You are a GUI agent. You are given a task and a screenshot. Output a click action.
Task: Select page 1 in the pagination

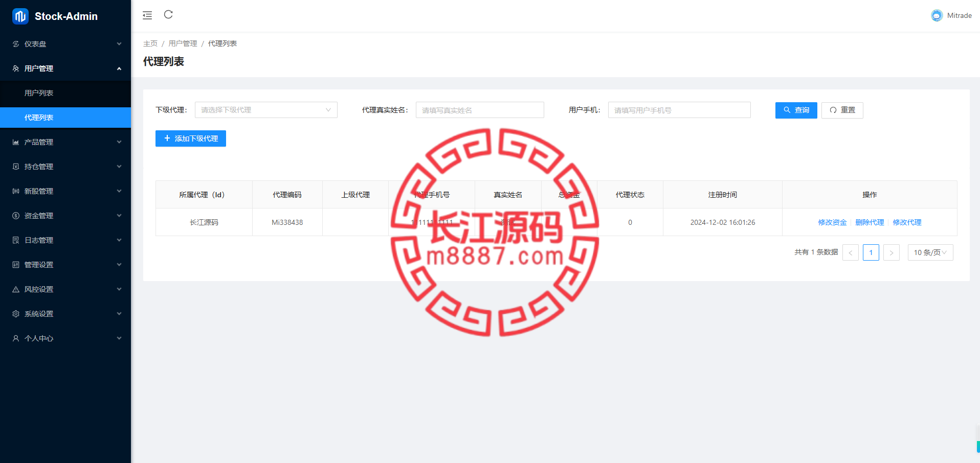pyautogui.click(x=871, y=252)
